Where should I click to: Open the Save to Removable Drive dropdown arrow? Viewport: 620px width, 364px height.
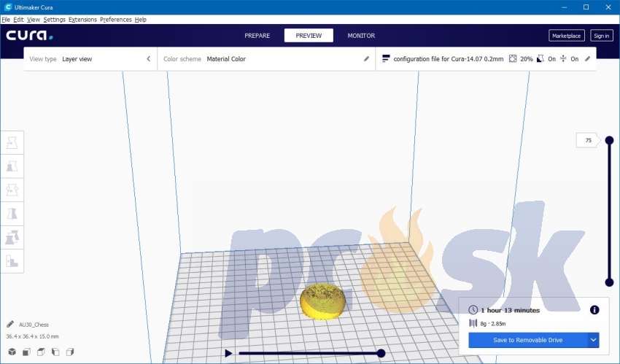(593, 340)
